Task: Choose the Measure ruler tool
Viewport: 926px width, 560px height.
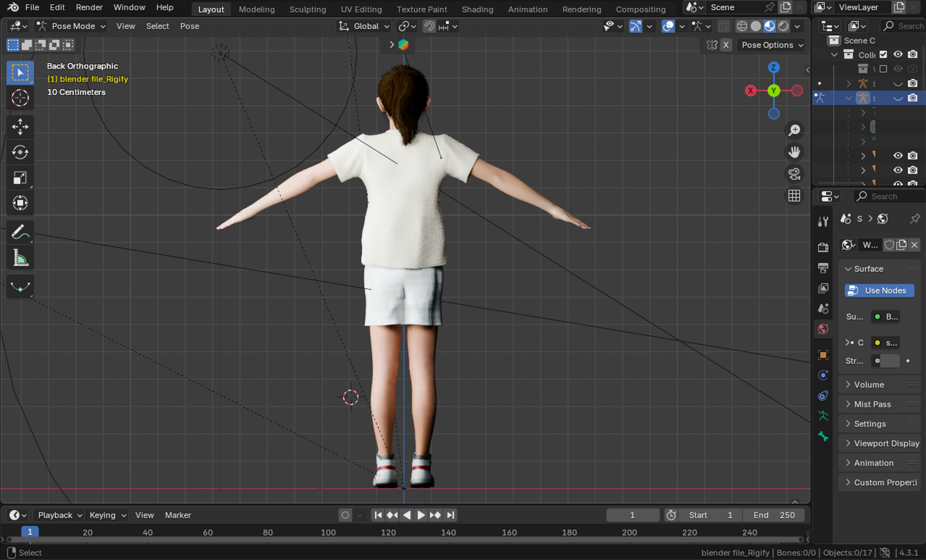Action: (x=20, y=258)
